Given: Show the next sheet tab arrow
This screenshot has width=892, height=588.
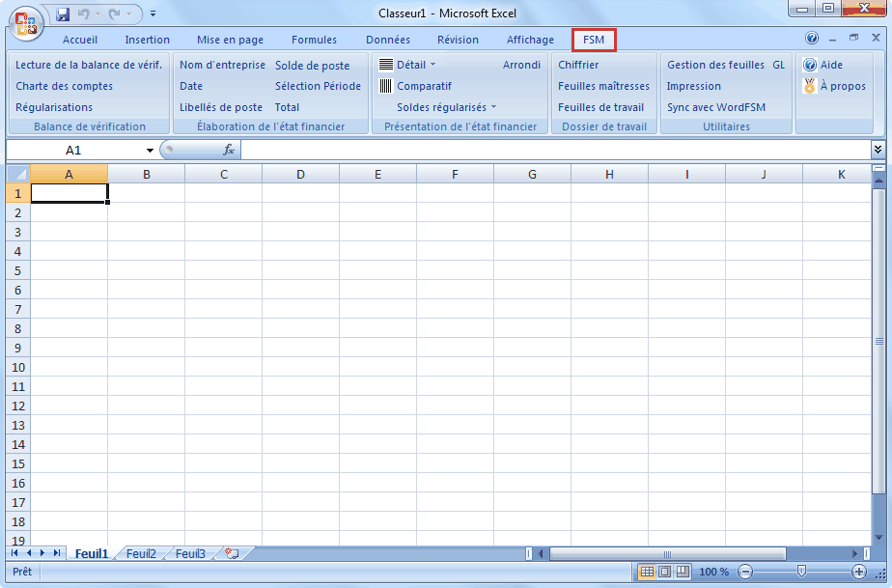Looking at the screenshot, I should (42, 552).
